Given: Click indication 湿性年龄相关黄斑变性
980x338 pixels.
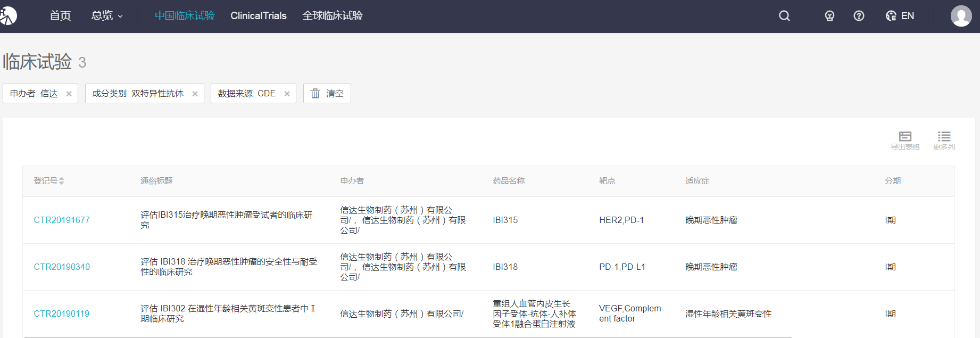Looking at the screenshot, I should (x=728, y=314).
